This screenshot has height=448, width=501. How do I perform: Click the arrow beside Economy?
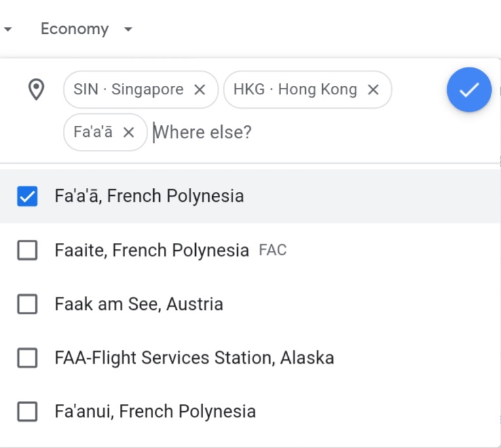click(128, 29)
